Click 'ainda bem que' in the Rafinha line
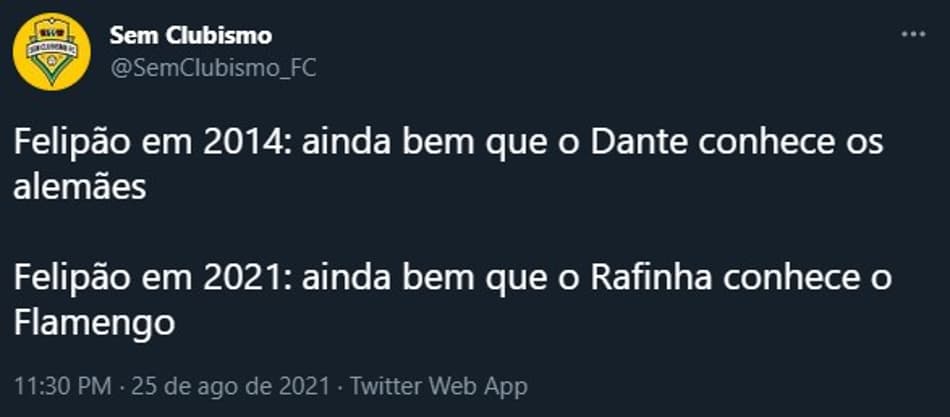Image resolution: width=950 pixels, height=417 pixels. (x=426, y=279)
